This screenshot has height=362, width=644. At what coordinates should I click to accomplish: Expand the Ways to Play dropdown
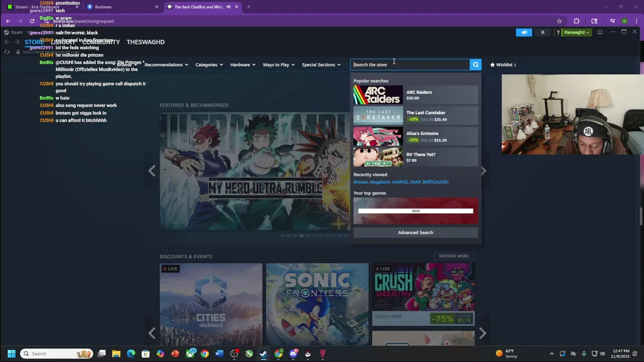click(x=279, y=64)
